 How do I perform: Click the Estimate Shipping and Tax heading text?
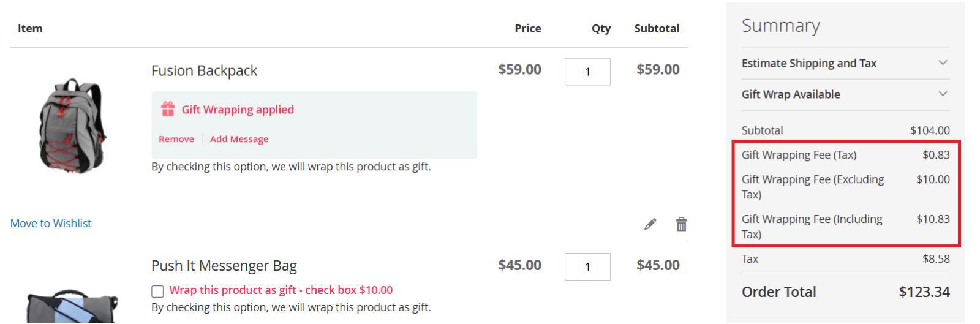[x=809, y=63]
